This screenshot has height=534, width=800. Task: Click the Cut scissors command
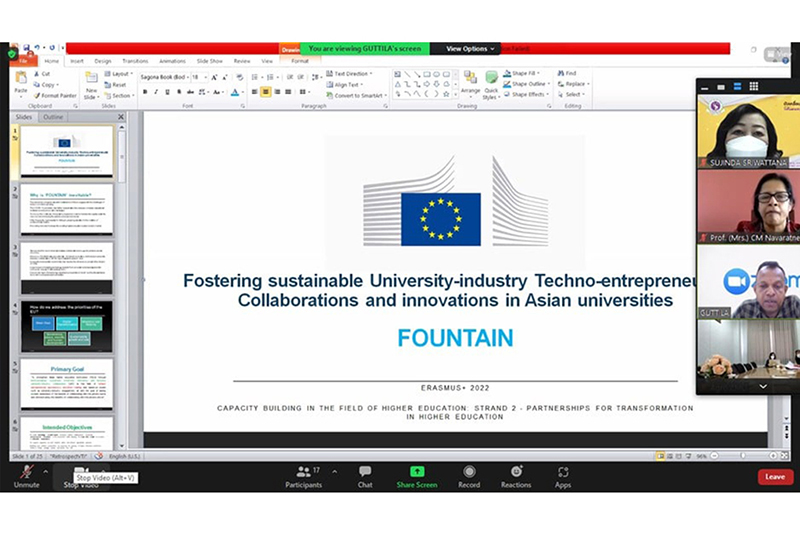pos(42,74)
